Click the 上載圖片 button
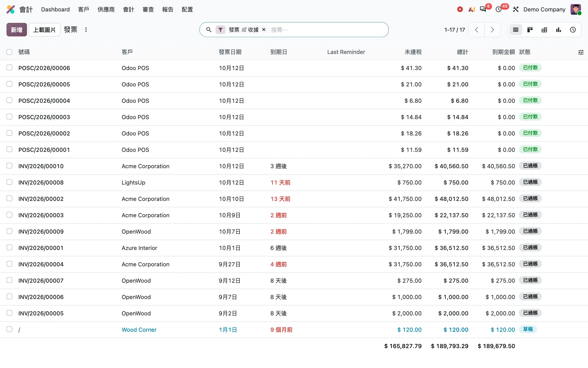588x368 pixels. [x=44, y=30]
